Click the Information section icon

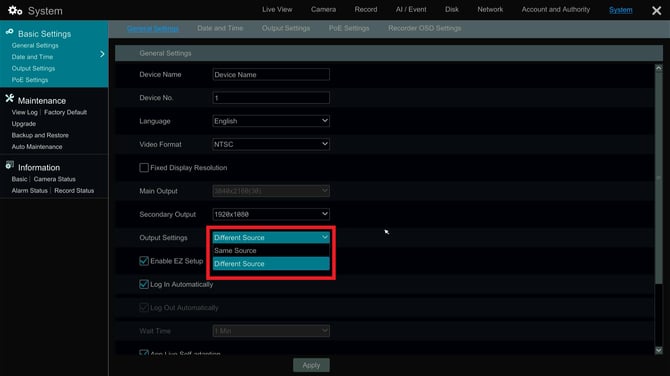pos(9,165)
